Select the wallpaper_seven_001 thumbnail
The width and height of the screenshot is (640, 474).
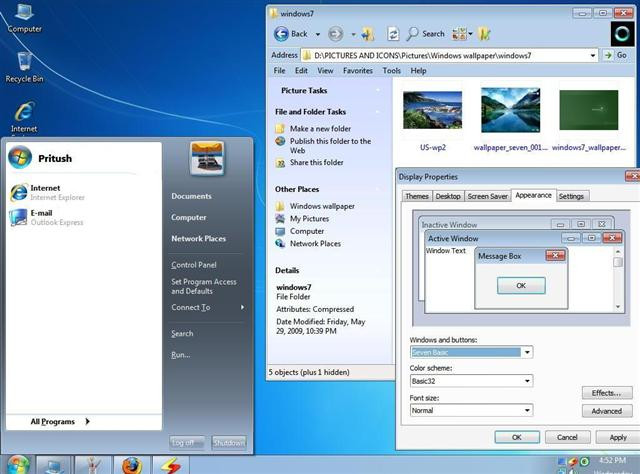coord(510,110)
